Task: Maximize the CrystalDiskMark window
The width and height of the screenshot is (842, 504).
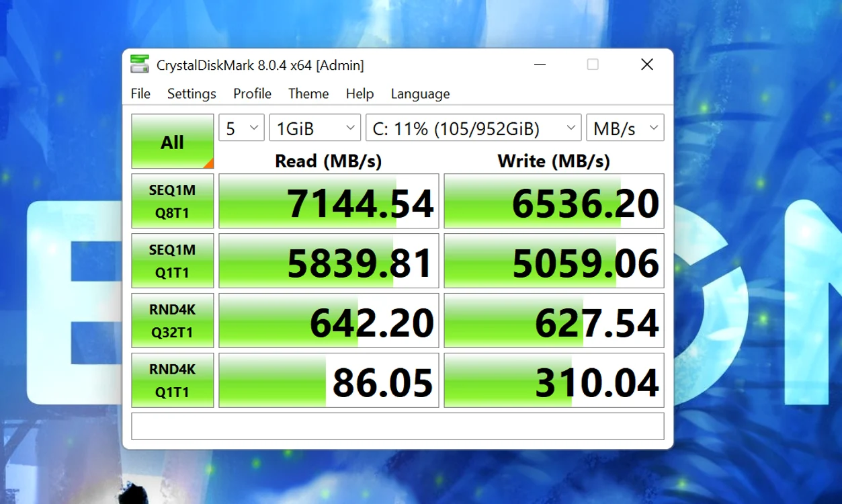Action: tap(593, 65)
